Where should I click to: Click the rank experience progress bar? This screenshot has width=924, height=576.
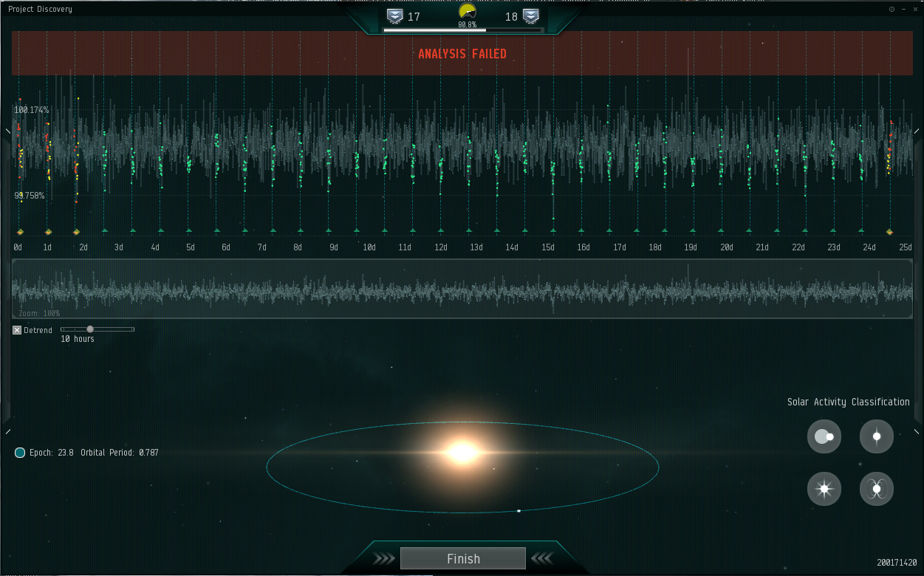coord(462,30)
